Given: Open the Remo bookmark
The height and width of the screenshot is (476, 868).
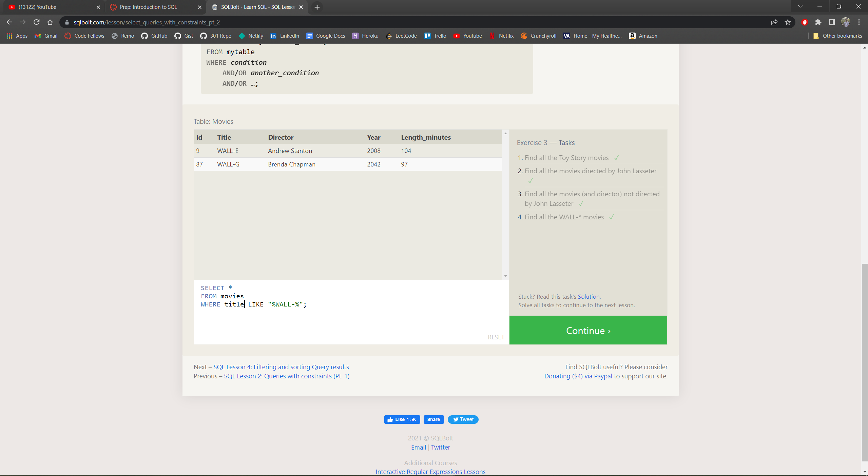Looking at the screenshot, I should click(123, 36).
